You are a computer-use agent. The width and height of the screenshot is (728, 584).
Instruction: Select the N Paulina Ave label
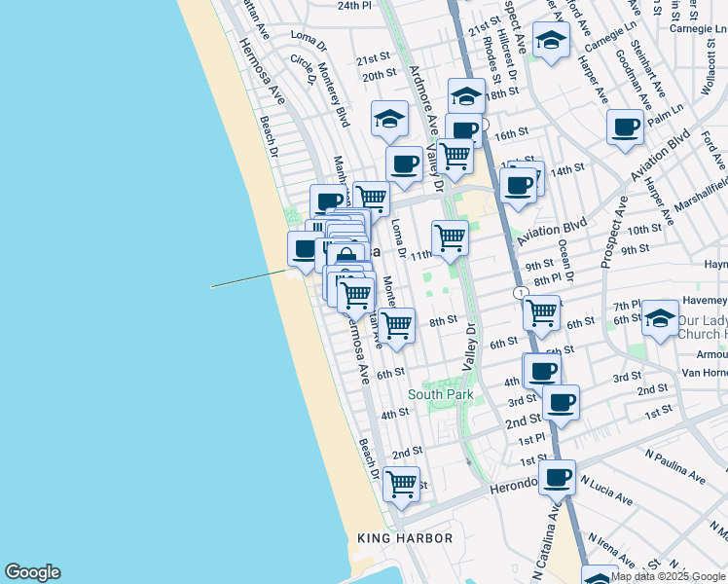pyautogui.click(x=675, y=466)
